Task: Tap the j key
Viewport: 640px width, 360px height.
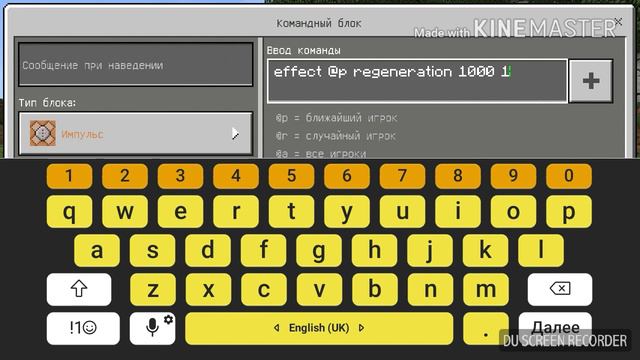Action: tap(430, 250)
